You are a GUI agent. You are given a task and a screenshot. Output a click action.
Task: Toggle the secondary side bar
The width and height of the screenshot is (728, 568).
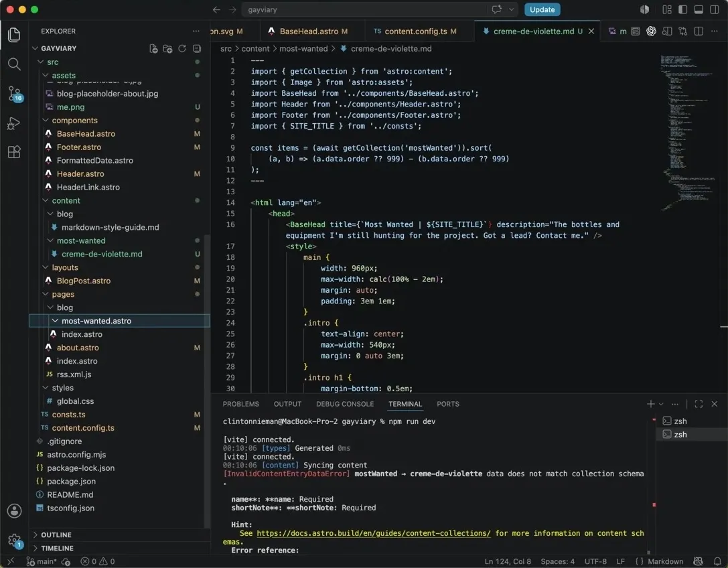[x=715, y=10]
